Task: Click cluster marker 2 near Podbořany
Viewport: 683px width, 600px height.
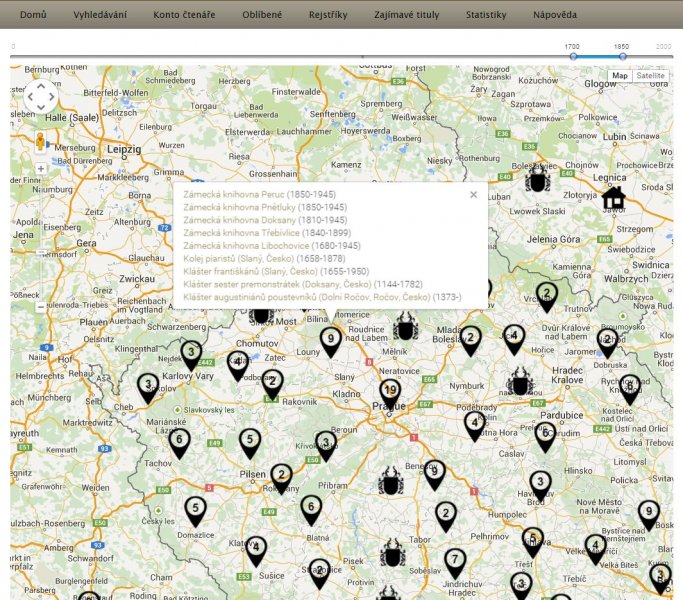Action: click(272, 384)
